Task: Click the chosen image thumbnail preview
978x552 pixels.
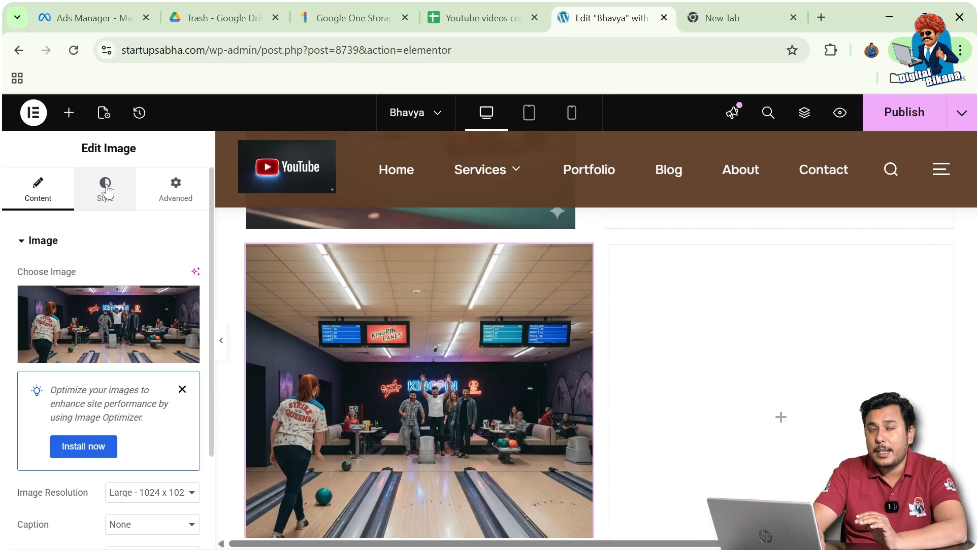Action: point(109,324)
